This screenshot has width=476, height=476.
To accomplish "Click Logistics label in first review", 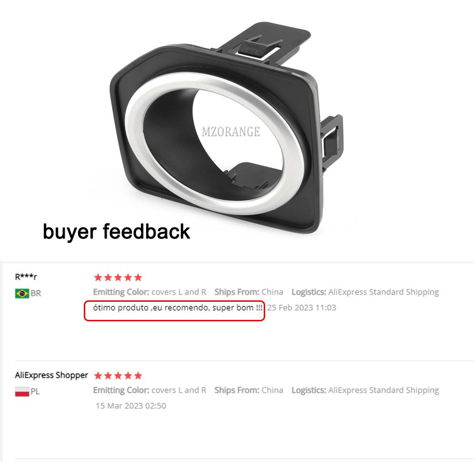I will [309, 292].
